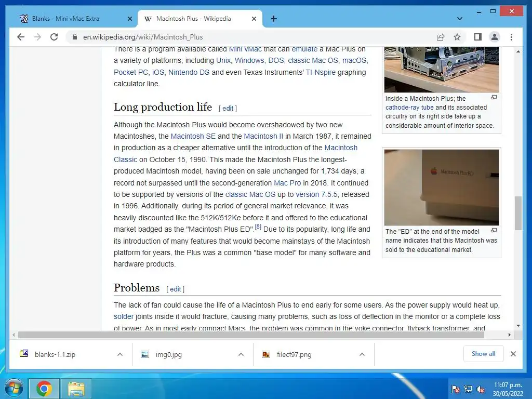This screenshot has height=399, width=532.
Task: Open the Windows Start menu
Action: coord(14,389)
